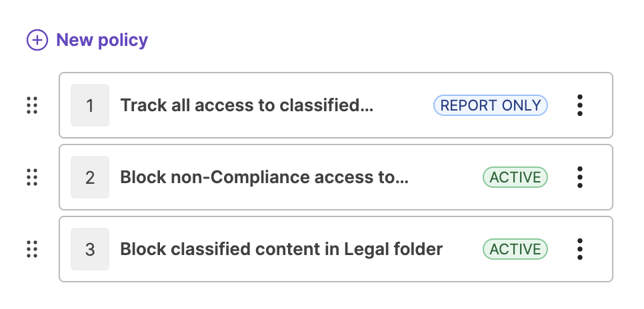Select the drag handle for policy 3
This screenshot has width=644, height=309.
pyautogui.click(x=31, y=249)
